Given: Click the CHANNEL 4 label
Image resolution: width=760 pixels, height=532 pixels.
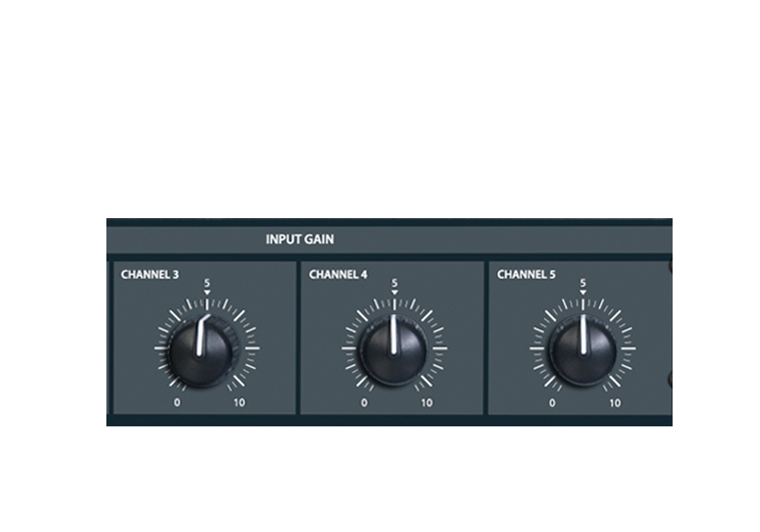Looking at the screenshot, I should (338, 274).
